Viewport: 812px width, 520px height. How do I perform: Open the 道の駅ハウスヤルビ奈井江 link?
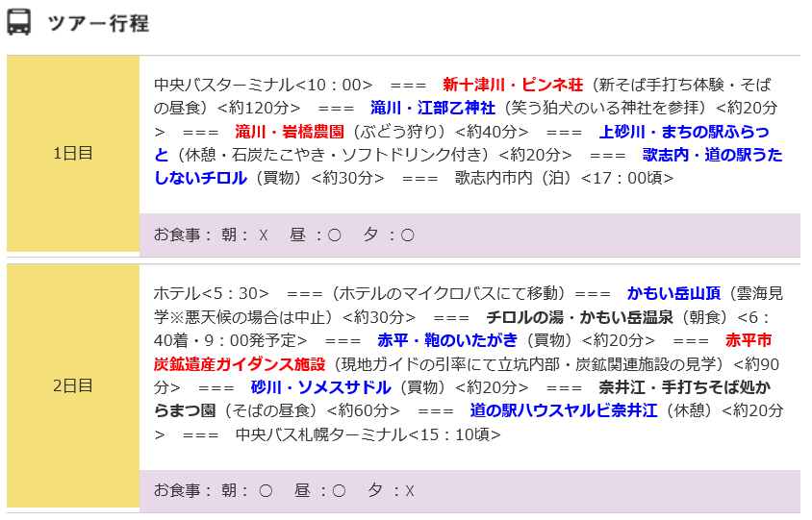[563, 410]
